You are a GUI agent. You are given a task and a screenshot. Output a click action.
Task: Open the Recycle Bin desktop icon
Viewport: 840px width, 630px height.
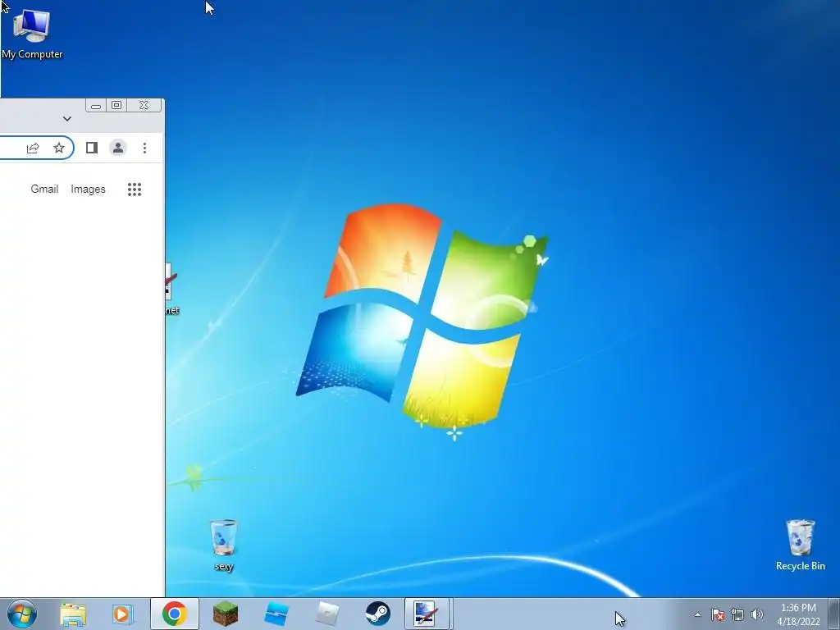800,545
